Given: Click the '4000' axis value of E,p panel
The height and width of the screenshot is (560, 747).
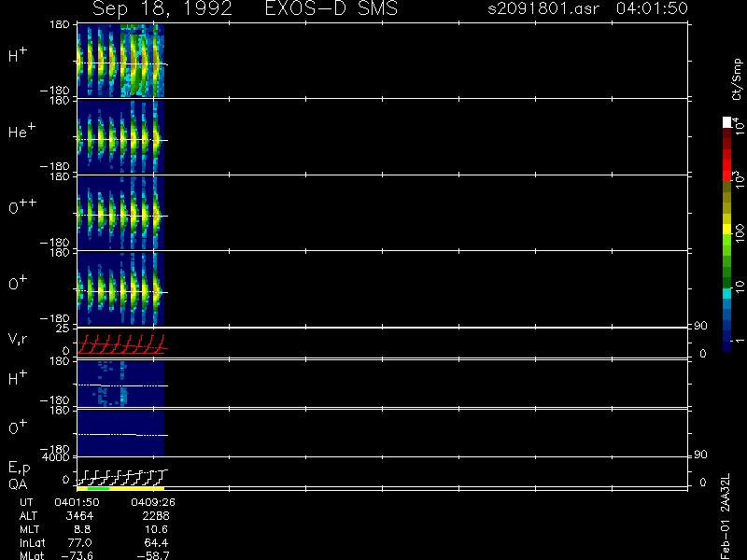Looking at the screenshot, I should 56,457.
